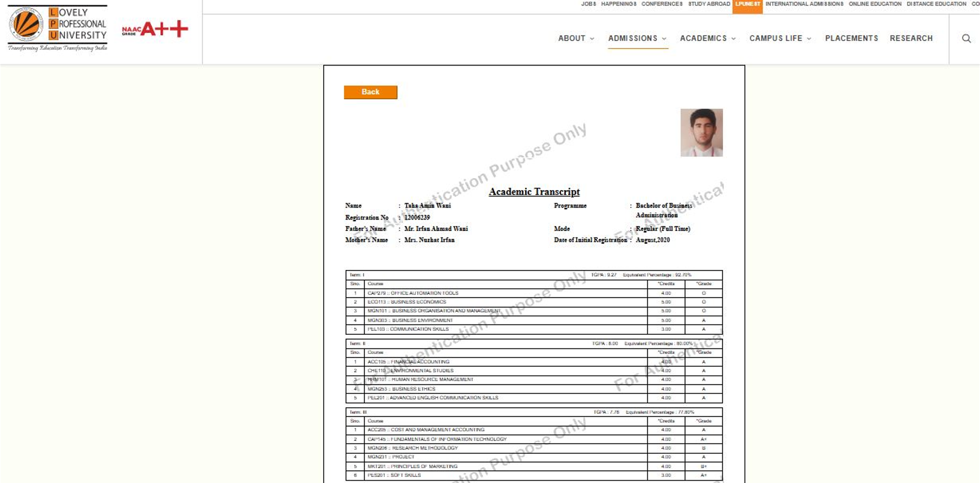The height and width of the screenshot is (483, 980).
Task: Click the Academic Transcript heading
Action: coord(534,192)
